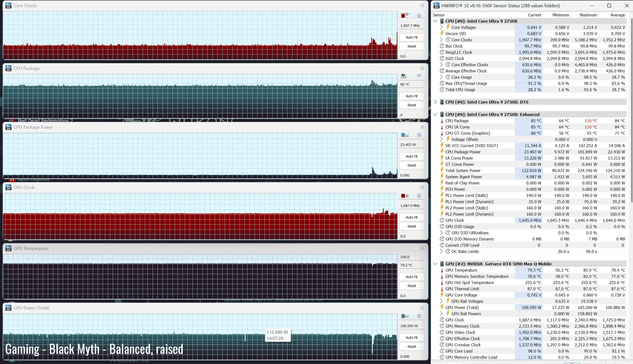Expand the Core Usage row
The width and height of the screenshot is (633, 364).
(x=442, y=77)
